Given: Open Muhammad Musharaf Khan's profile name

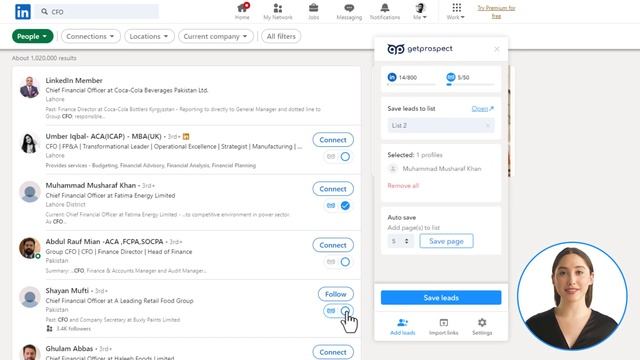Looking at the screenshot, I should click(91, 185).
